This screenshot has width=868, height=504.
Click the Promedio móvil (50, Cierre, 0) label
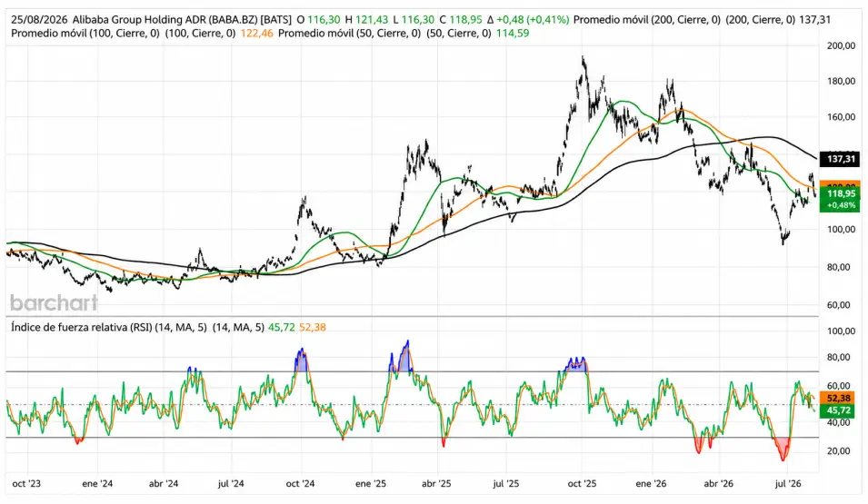coord(349,34)
